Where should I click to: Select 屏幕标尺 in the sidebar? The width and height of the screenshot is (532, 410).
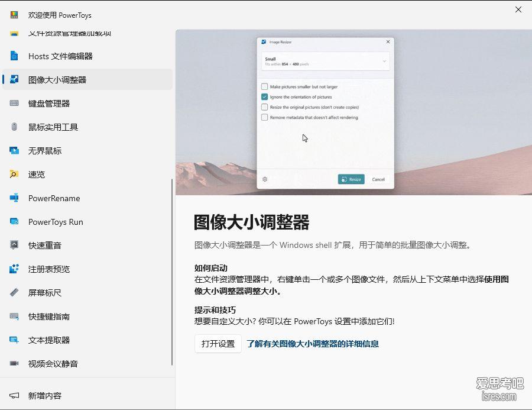[x=87, y=292]
